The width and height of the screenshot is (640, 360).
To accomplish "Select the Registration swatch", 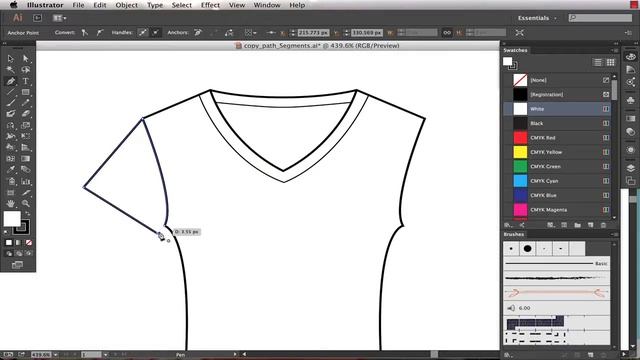I will (x=558, y=95).
